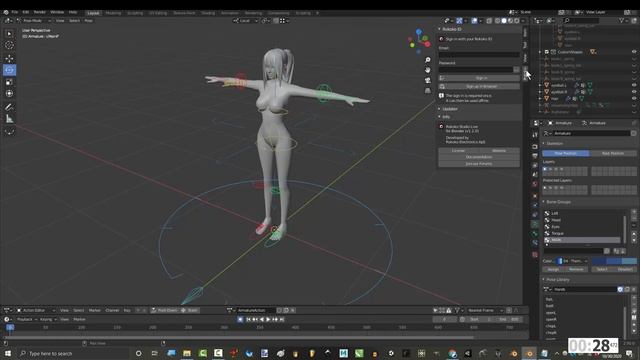Select the Measure tool

coord(9,119)
